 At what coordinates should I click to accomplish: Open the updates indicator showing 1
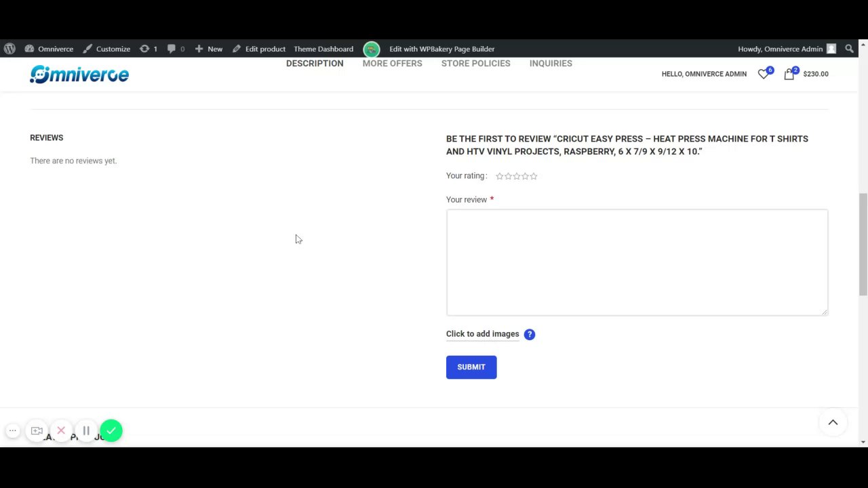(x=149, y=49)
